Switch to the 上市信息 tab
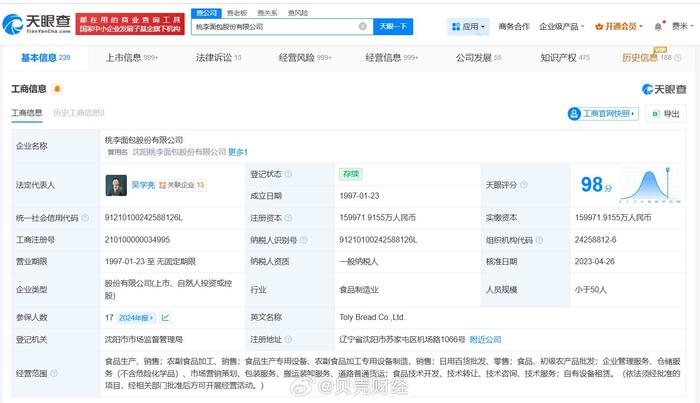 (x=132, y=58)
